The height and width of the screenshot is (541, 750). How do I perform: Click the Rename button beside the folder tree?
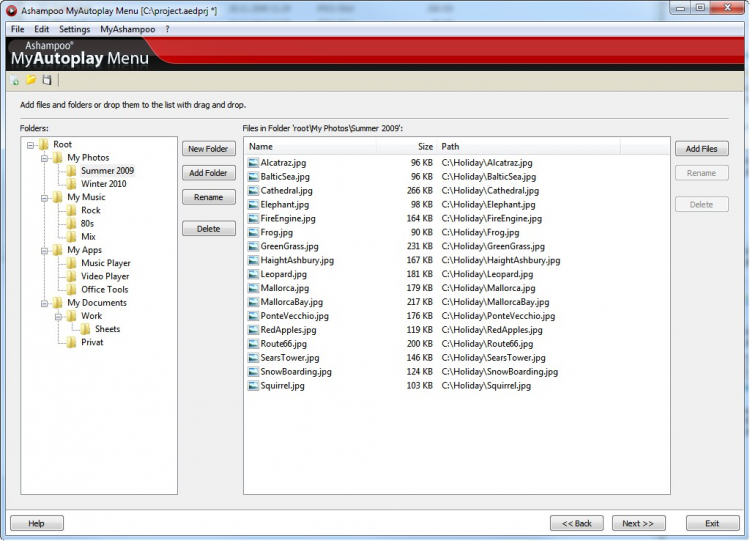pyautogui.click(x=209, y=197)
